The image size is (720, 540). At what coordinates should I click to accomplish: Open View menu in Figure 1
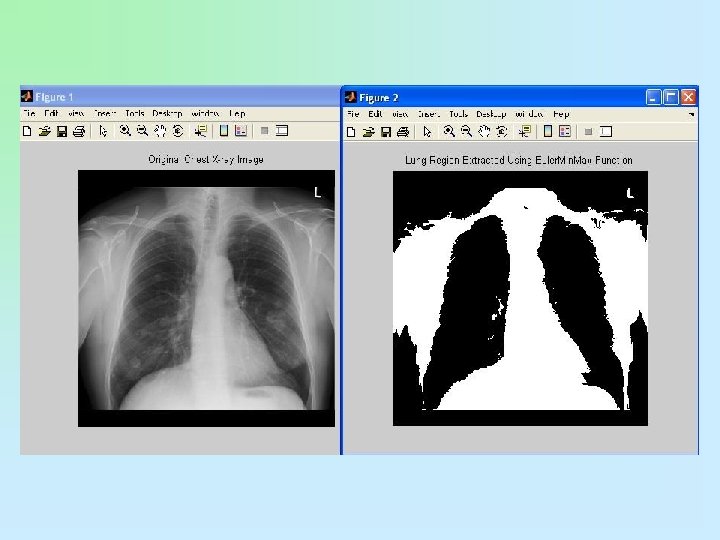coord(76,113)
